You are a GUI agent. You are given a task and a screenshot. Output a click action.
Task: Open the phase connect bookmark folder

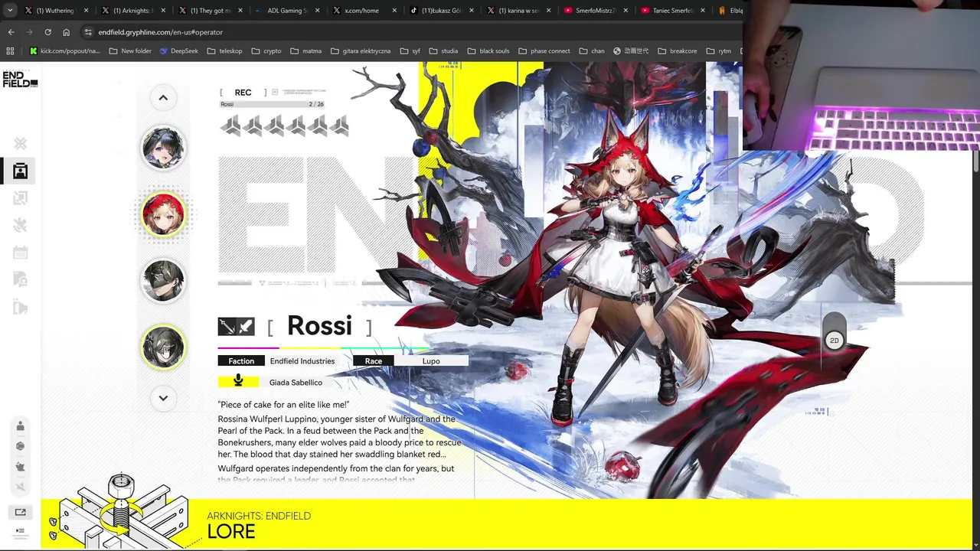tap(544, 51)
